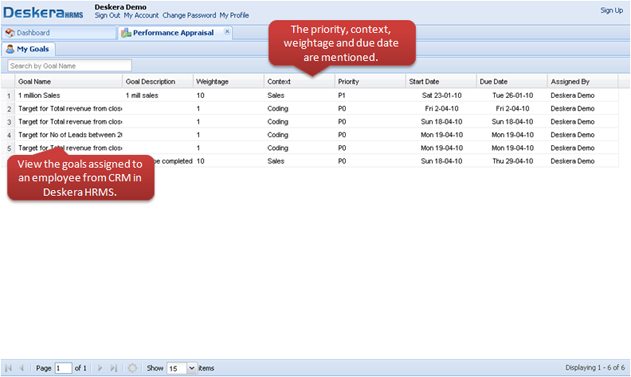The height and width of the screenshot is (377, 631).
Task: Click the 'Deskera Demo' account name header
Action: click(120, 7)
